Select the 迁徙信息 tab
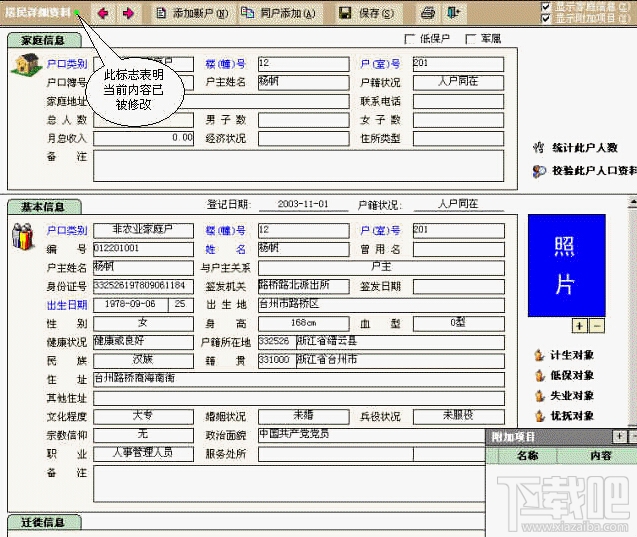This screenshot has height=537, width=637. 44,522
